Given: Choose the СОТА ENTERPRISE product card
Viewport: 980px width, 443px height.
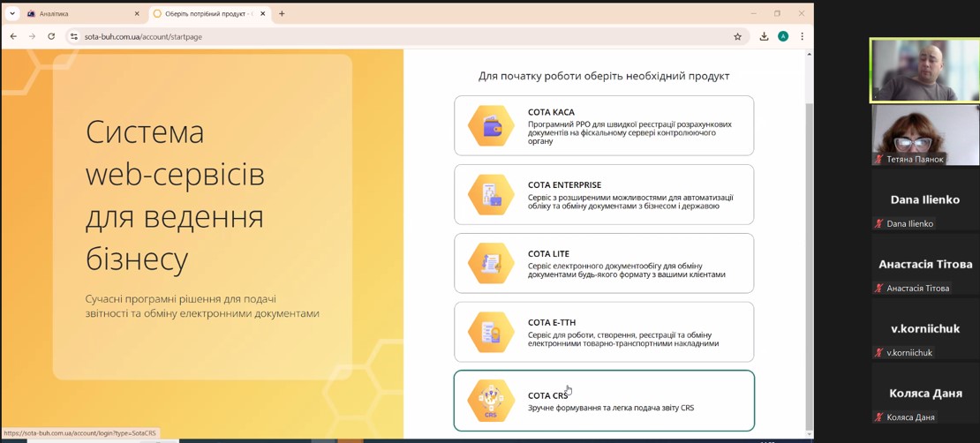Looking at the screenshot, I should click(604, 194).
